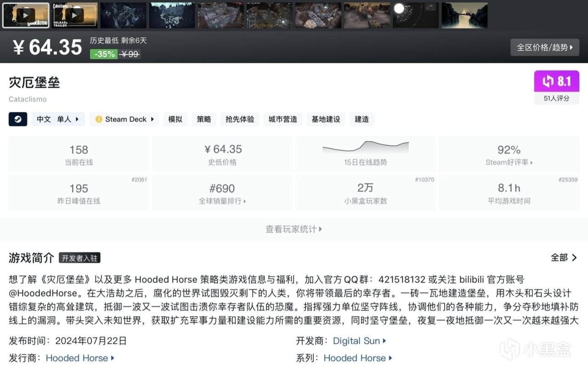The image size is (588, 370).
Task: Select the 策略 genre tag
Action: tap(204, 119)
